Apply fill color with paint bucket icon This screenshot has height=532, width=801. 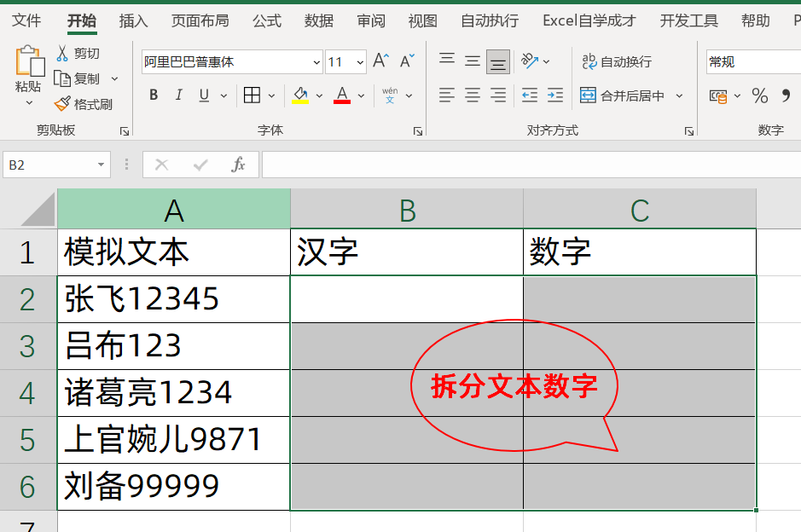pos(300,95)
